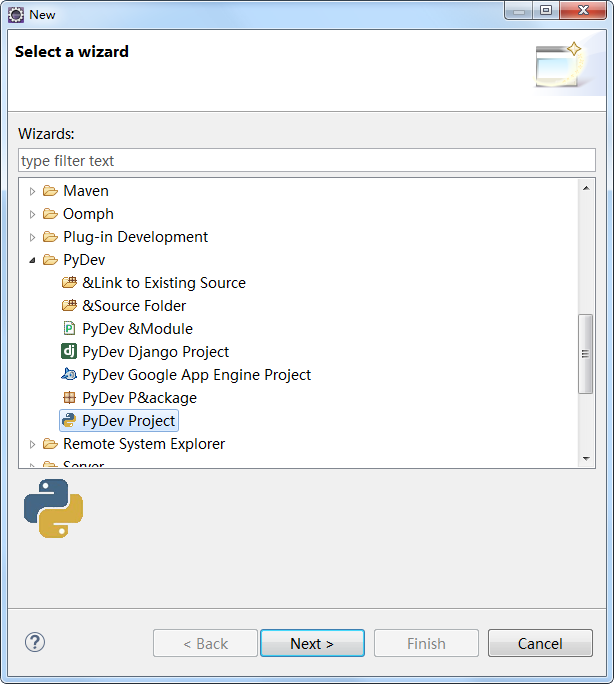Click the vertical scrollbar thumb
This screenshot has height=684, width=614.
click(586, 354)
